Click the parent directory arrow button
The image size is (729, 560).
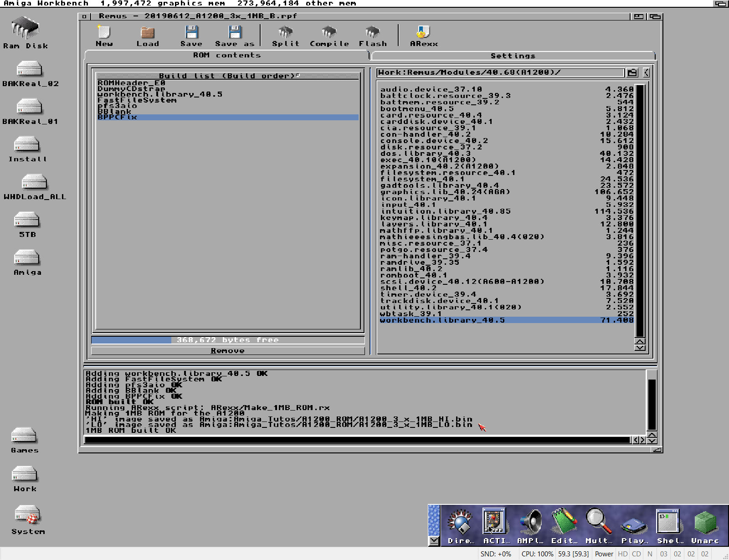tap(646, 72)
